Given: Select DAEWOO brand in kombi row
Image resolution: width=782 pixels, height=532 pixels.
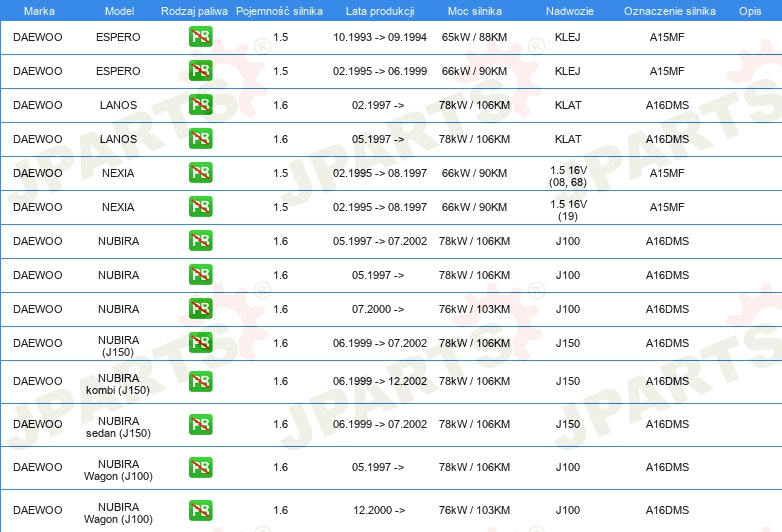Looking at the screenshot, I should 38,381.
